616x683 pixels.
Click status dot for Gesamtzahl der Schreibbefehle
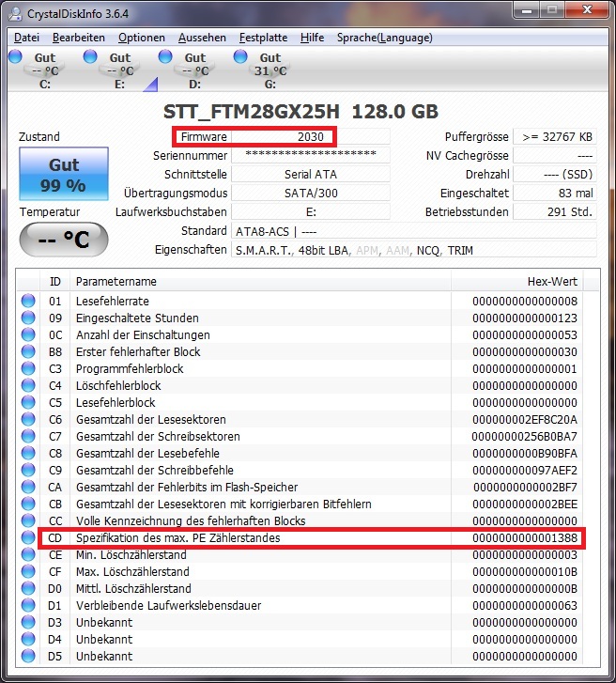point(28,470)
